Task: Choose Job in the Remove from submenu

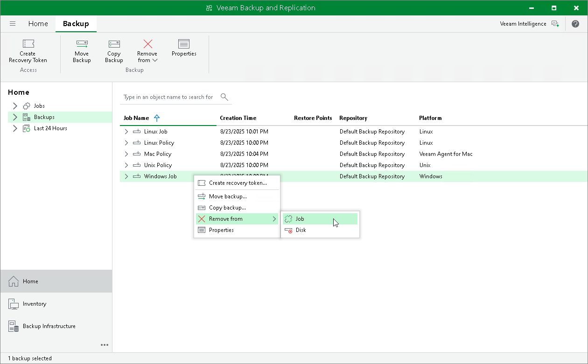Action: pyautogui.click(x=320, y=219)
